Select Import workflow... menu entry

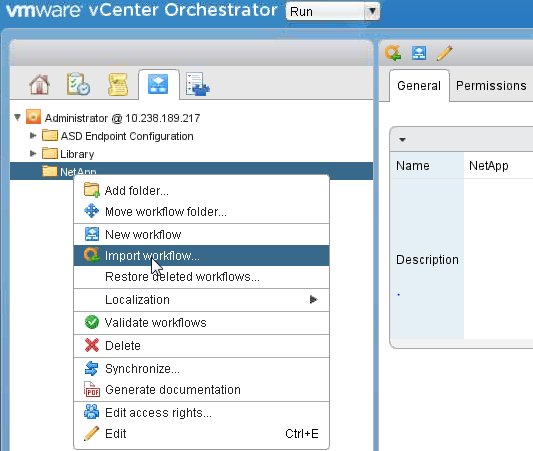point(202,256)
